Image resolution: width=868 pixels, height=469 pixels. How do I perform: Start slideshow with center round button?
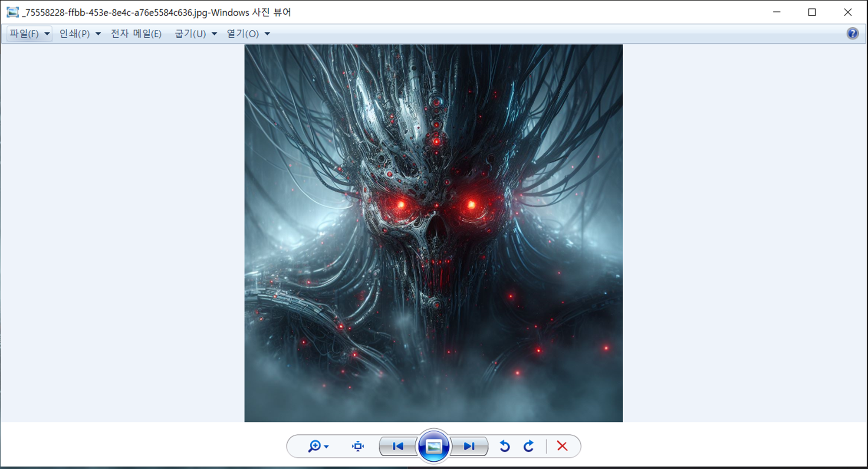pyautogui.click(x=433, y=446)
